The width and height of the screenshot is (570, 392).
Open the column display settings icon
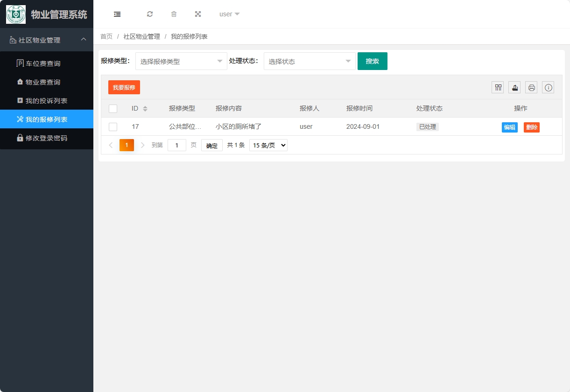(x=497, y=87)
